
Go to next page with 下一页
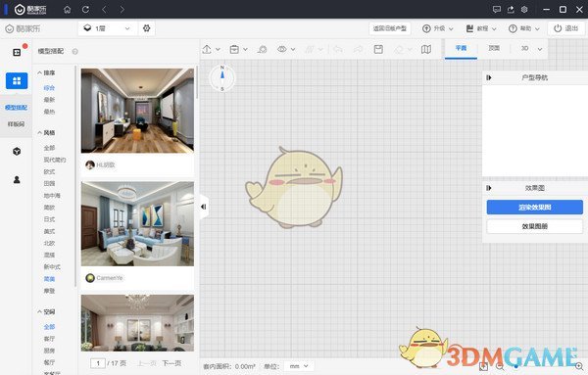click(171, 363)
